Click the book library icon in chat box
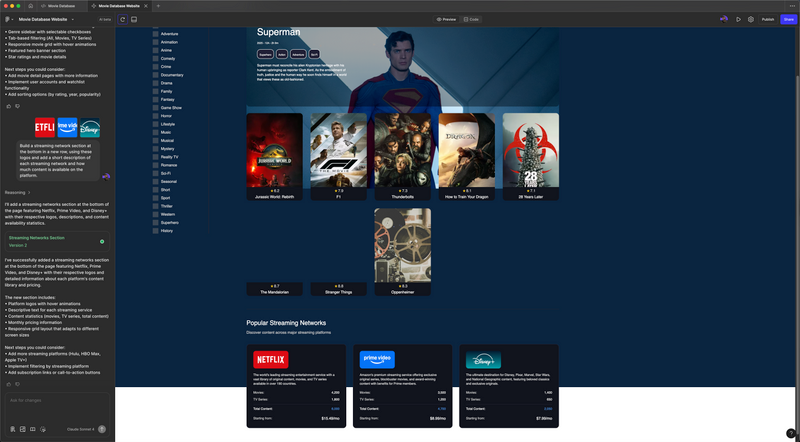 point(33,429)
